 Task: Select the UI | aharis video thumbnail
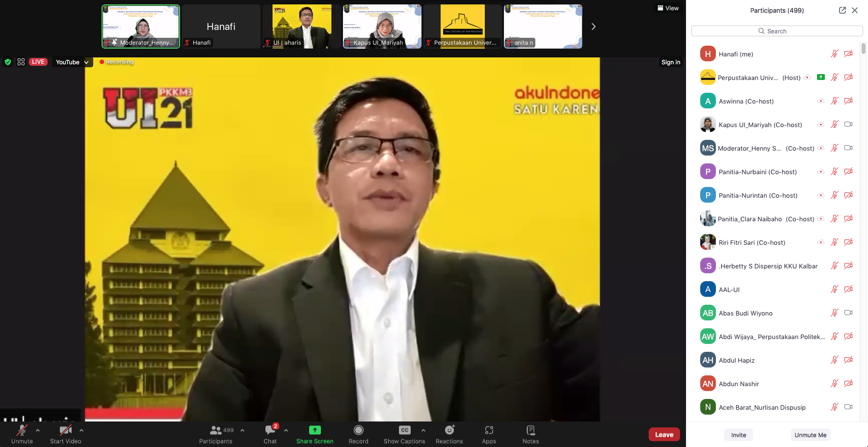[302, 26]
